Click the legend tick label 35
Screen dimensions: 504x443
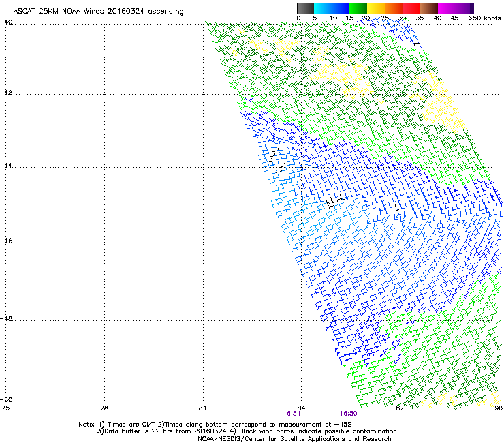(x=420, y=18)
